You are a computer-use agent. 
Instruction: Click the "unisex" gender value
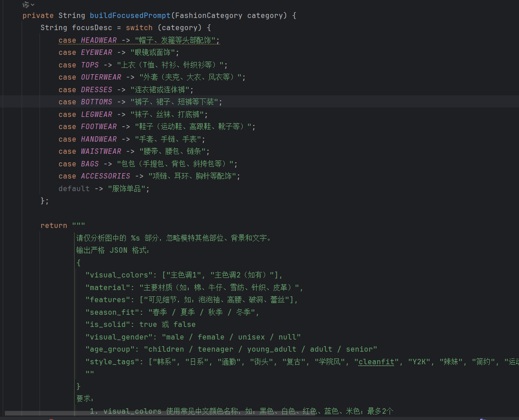[x=252, y=337]
